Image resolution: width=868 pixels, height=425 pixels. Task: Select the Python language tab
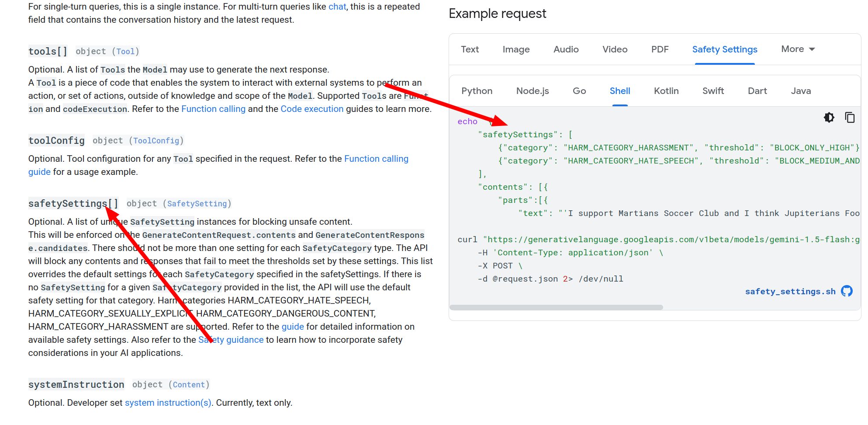pos(477,91)
